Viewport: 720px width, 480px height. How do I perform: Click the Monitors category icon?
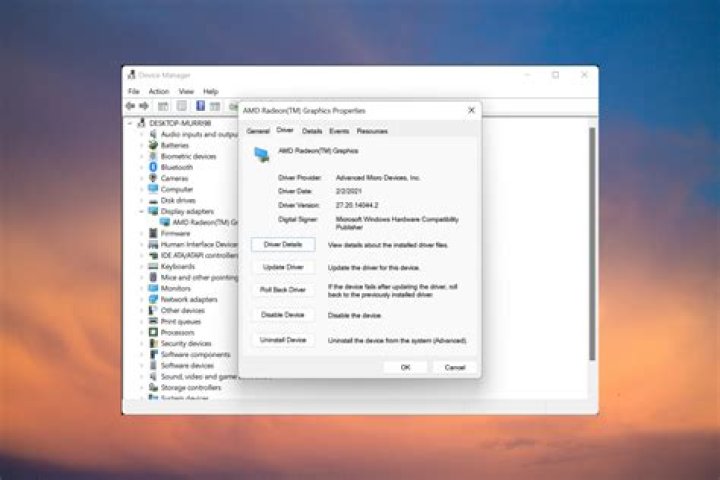coord(153,288)
